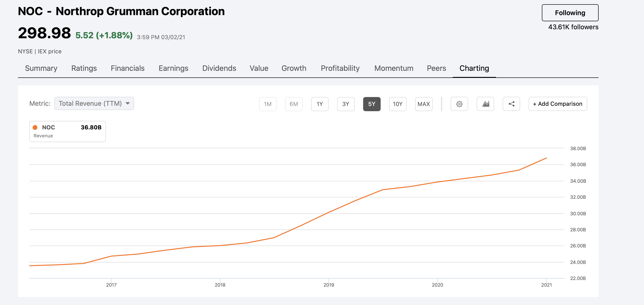Open the Value tab
The image size is (644, 305).
259,68
